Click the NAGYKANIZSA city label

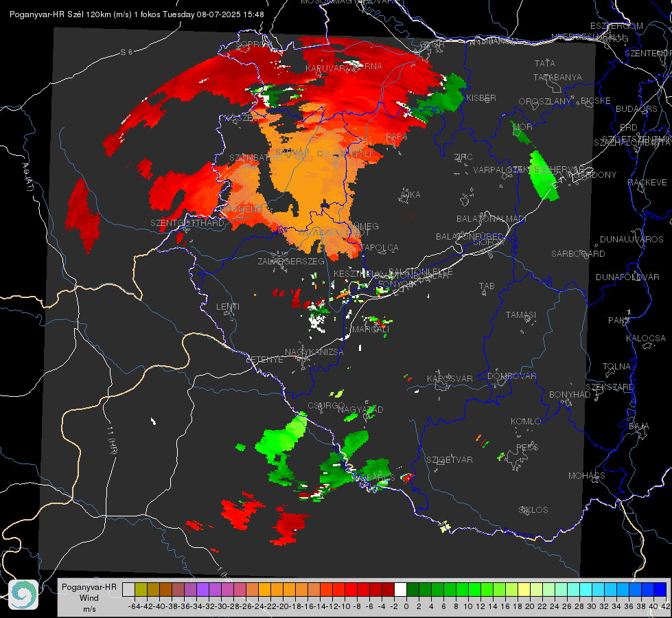pyautogui.click(x=314, y=352)
